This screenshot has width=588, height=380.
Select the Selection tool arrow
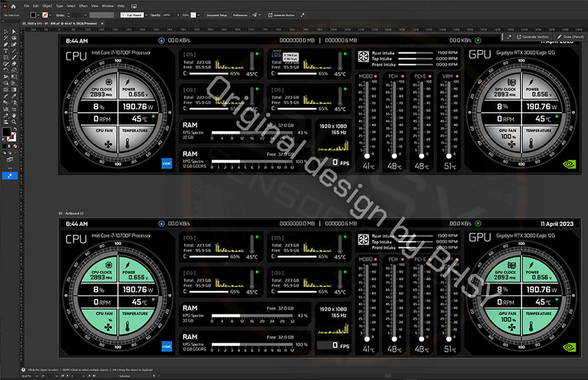(6, 31)
